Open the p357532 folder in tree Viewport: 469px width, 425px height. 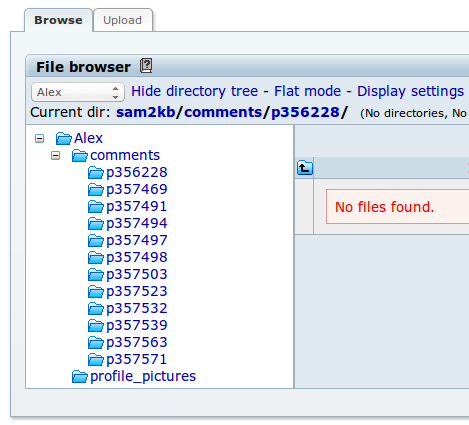pyautogui.click(x=137, y=308)
